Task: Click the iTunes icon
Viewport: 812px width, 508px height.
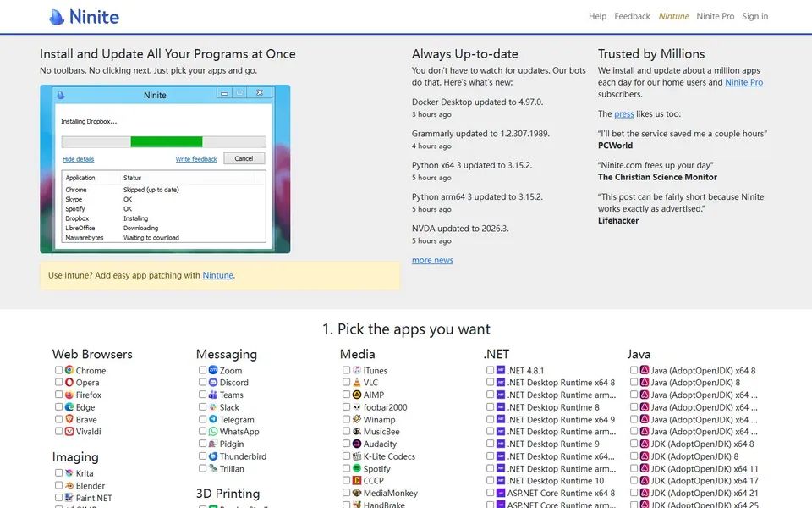Action: tap(357, 370)
